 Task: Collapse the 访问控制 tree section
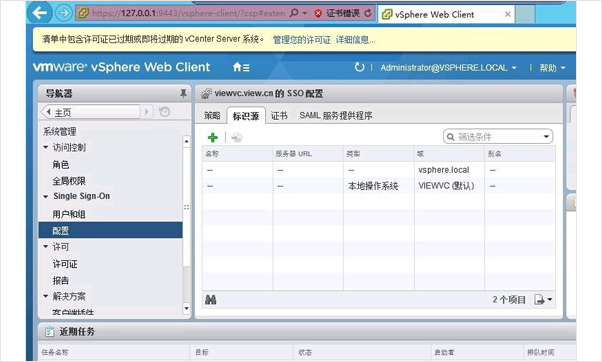click(x=46, y=147)
